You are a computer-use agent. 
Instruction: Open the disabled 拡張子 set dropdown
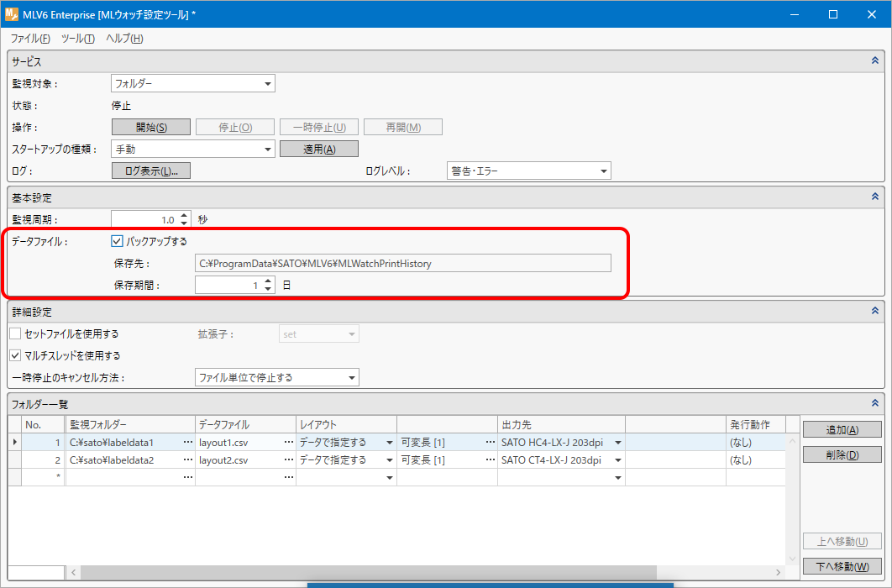click(x=319, y=333)
